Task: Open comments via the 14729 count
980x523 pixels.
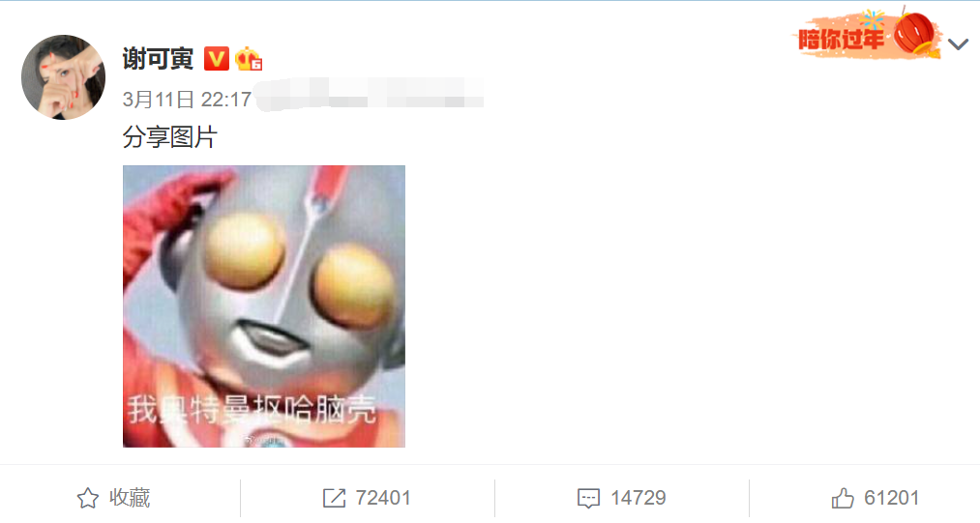Action: (x=638, y=498)
